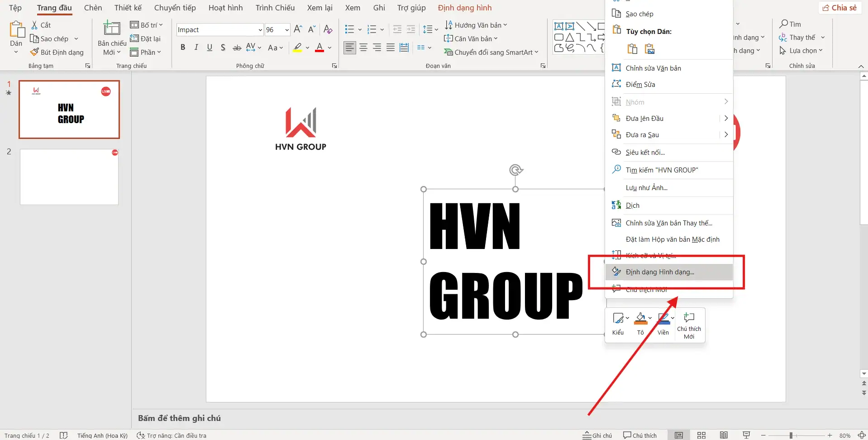
Task: Click the Ghi chú notes button
Action: (x=597, y=435)
